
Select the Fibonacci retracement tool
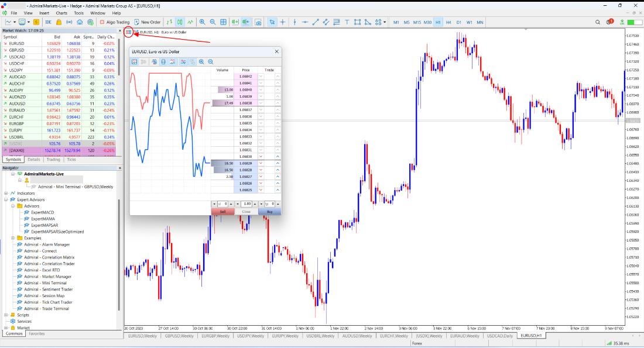click(x=337, y=22)
